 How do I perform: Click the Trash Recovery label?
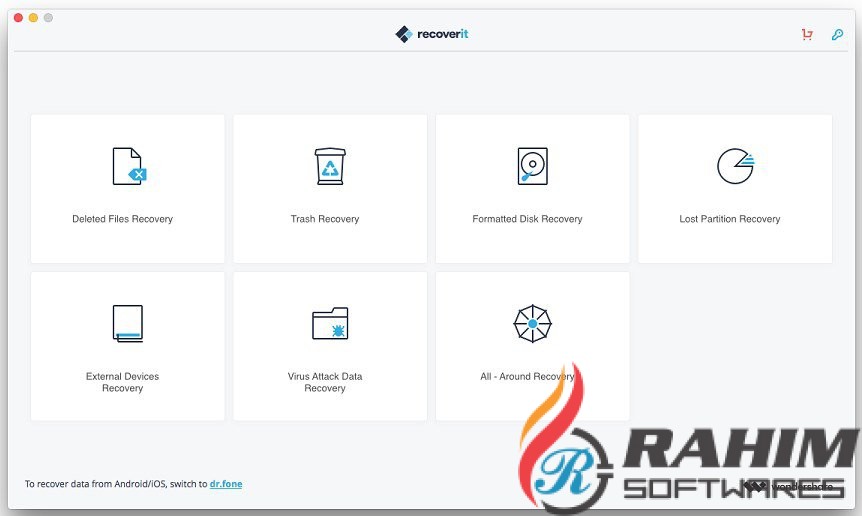[x=325, y=219]
